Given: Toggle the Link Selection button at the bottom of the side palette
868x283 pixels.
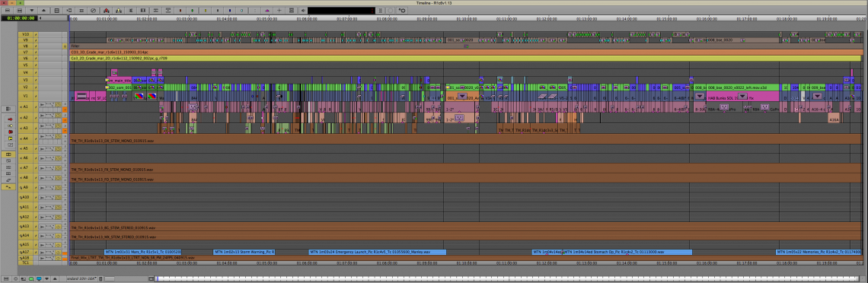Looking at the screenshot, I should click(8, 187).
